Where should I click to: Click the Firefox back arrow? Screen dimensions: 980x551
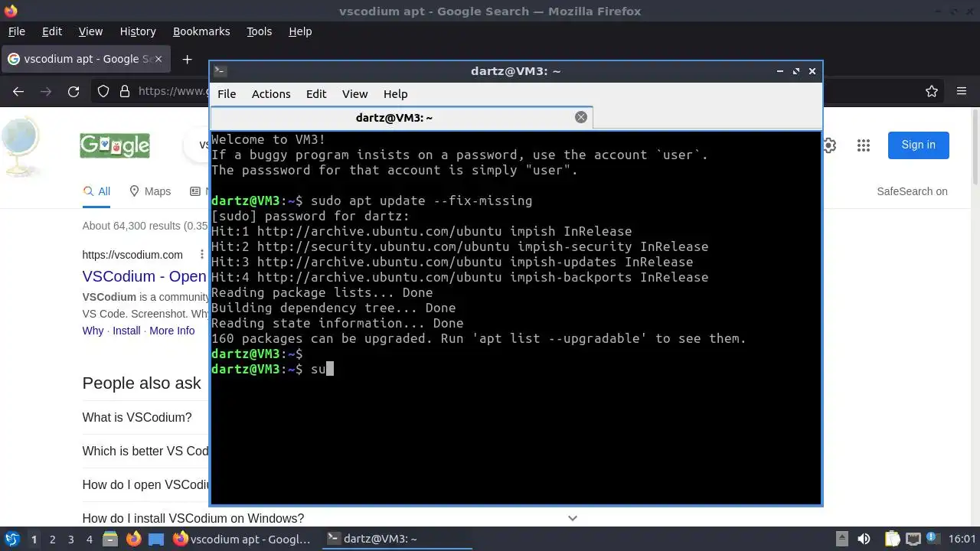(18, 91)
